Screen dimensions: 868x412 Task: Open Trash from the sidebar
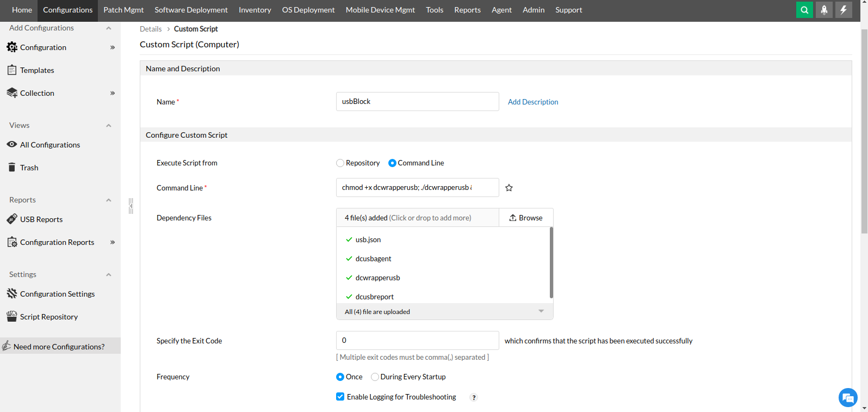[29, 168]
